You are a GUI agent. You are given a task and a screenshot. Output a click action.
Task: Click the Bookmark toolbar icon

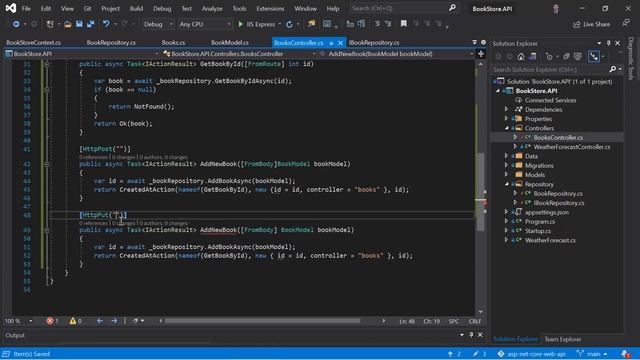404,24
